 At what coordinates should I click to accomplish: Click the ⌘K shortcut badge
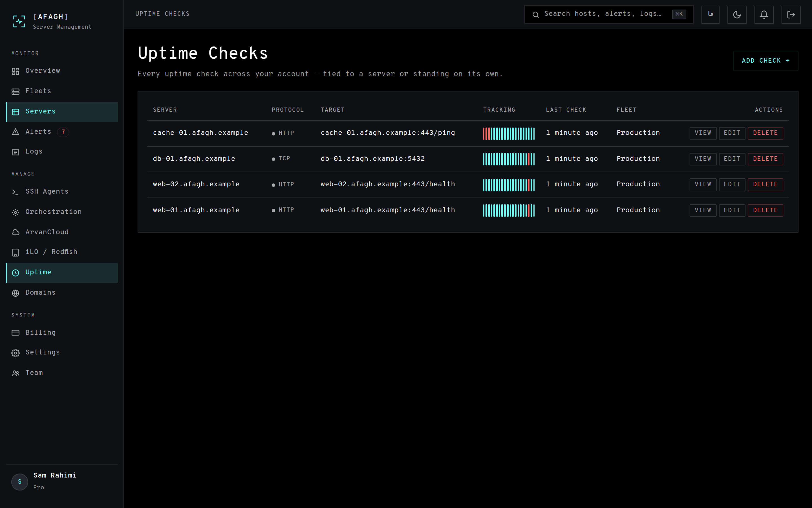pyautogui.click(x=679, y=14)
